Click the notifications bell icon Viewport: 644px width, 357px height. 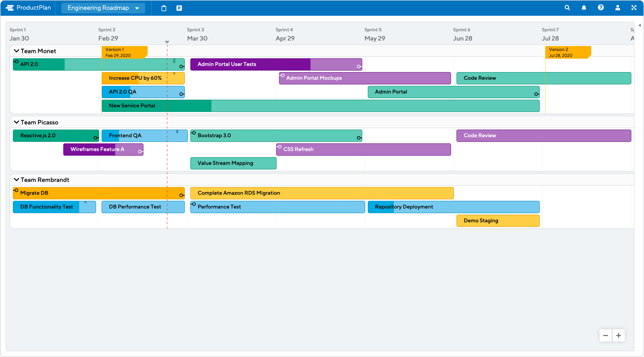[584, 8]
